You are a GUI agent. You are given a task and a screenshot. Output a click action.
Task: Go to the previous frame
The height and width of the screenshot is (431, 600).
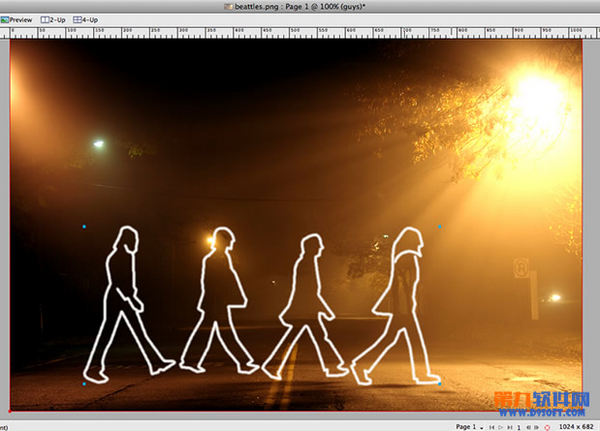(x=527, y=426)
